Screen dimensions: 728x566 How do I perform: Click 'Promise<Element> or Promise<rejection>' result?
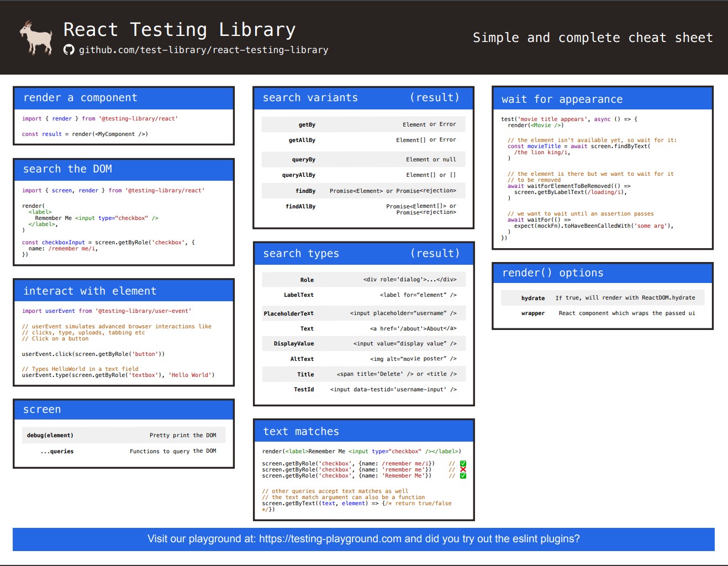click(393, 191)
